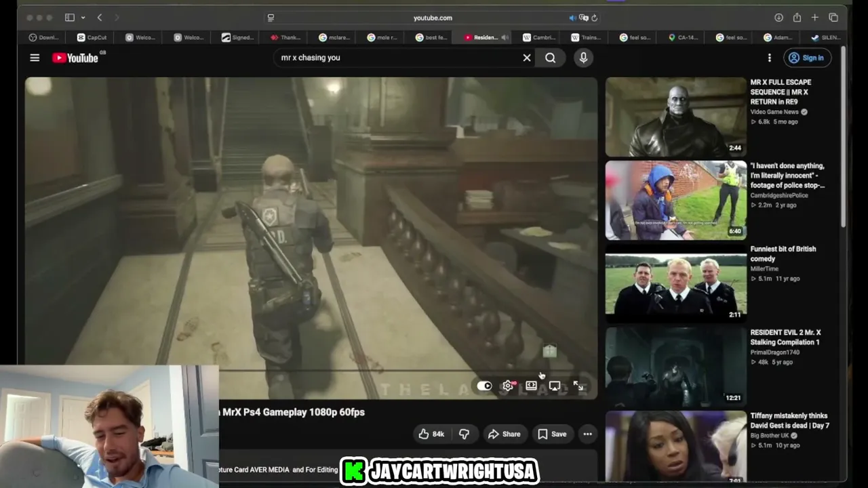This screenshot has width=868, height=488.
Task: Click title 'Funniest bit of British comedy'
Action: pyautogui.click(x=783, y=253)
